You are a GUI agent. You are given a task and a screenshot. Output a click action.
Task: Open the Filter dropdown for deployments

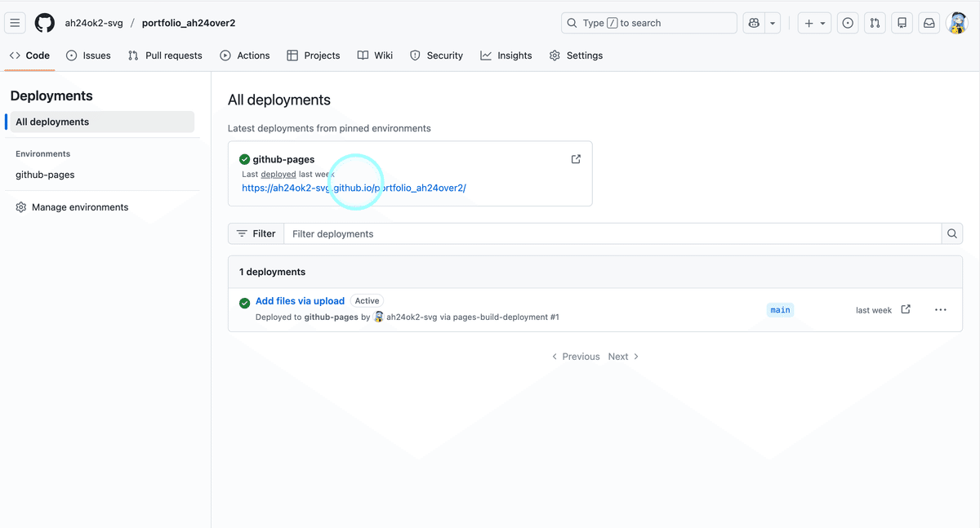click(256, 233)
